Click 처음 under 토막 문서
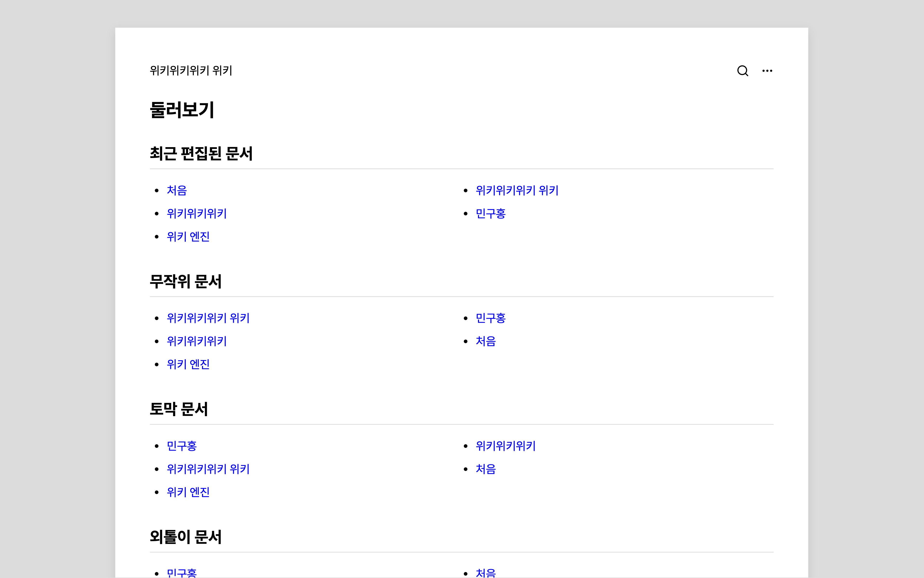The height and width of the screenshot is (578, 924). [x=485, y=469]
